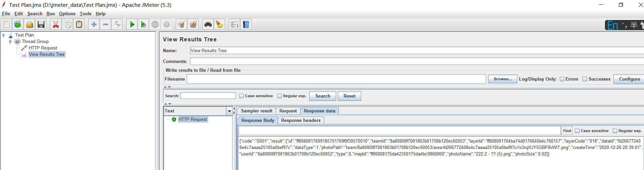Switch to Request tab

[288, 111]
